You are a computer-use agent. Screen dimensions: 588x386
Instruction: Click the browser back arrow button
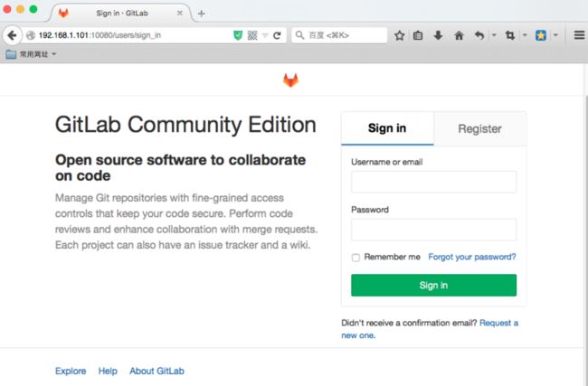(x=12, y=35)
